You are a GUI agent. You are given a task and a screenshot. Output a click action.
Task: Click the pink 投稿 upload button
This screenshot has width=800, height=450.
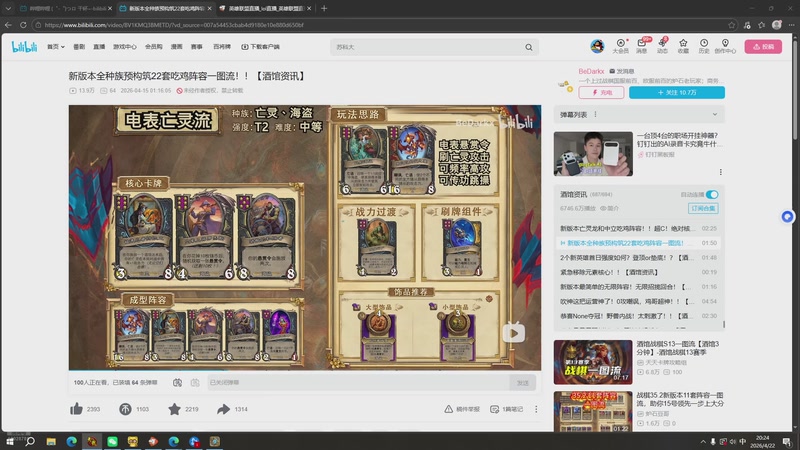point(763,46)
